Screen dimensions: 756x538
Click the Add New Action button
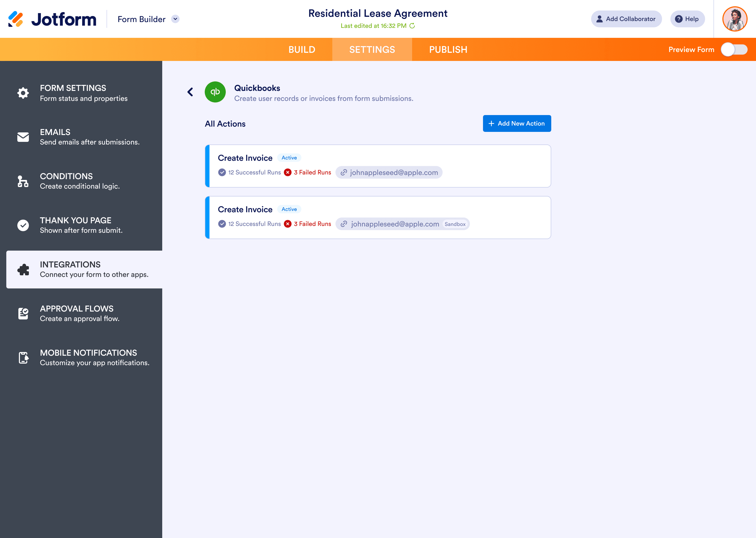coord(517,123)
